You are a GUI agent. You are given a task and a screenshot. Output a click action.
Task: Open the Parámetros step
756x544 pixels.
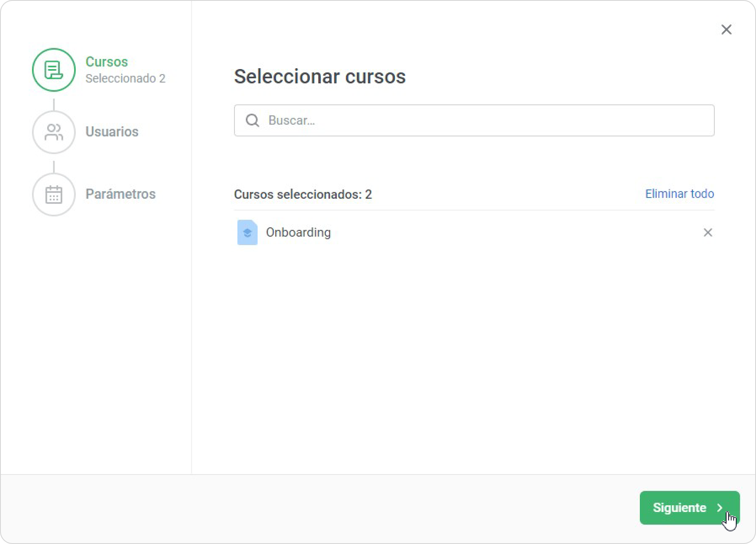pos(120,194)
